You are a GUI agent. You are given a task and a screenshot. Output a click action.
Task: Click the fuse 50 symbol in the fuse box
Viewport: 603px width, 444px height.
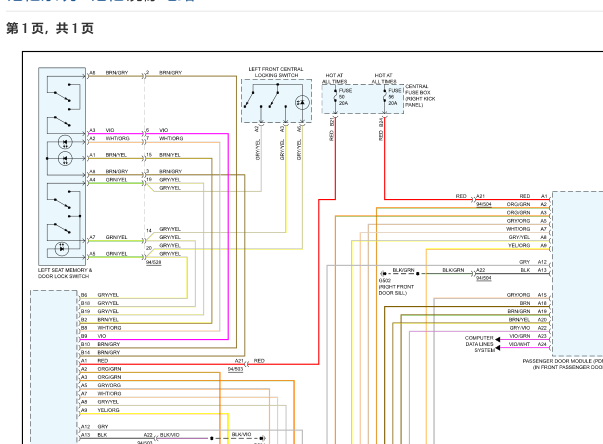pos(335,97)
